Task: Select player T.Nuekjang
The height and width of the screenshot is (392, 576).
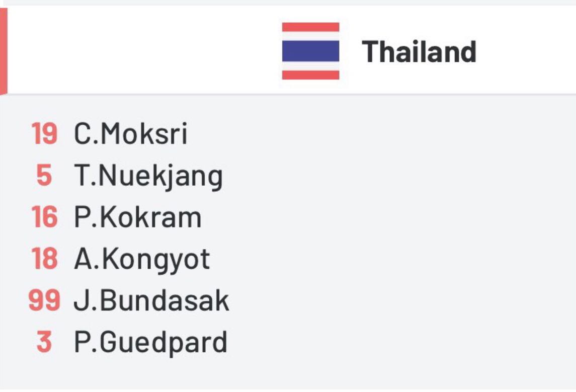Action: [148, 176]
